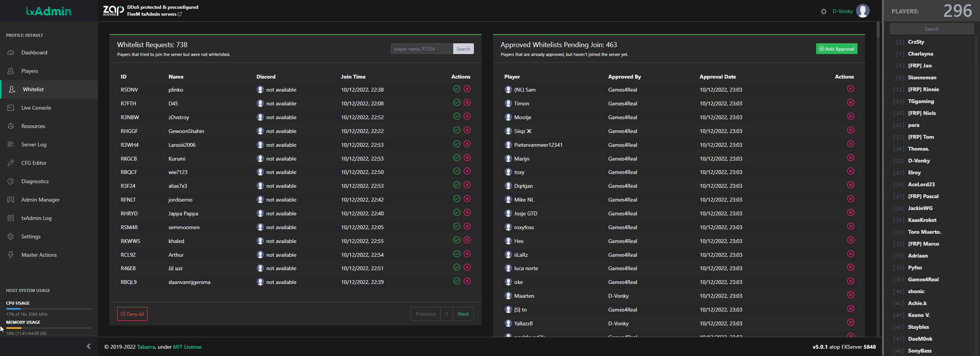Open the D-Vonky user menu
Image resolution: width=980 pixels, height=356 pixels.
click(842, 11)
